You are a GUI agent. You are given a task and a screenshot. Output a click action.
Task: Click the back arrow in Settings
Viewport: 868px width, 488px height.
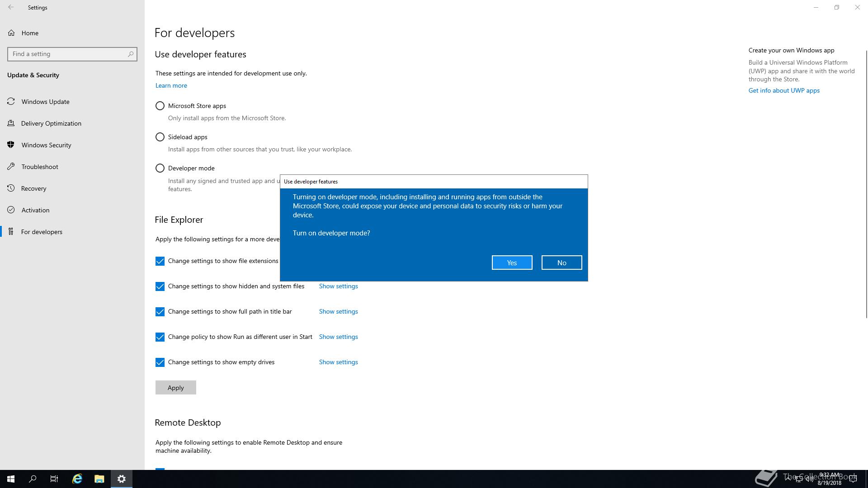(11, 7)
